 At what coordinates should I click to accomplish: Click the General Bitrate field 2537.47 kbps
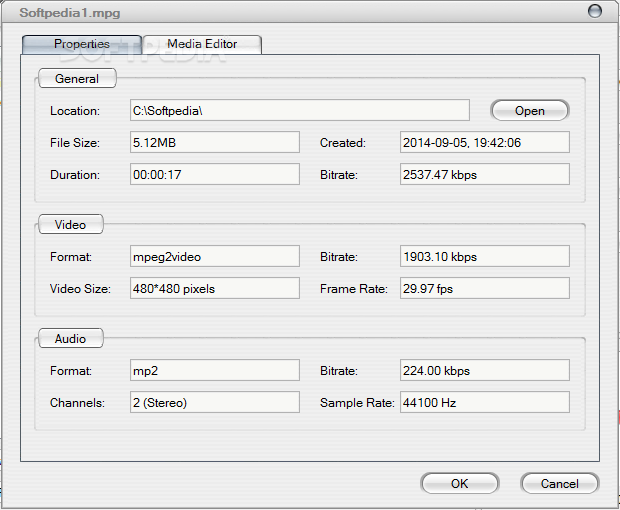[485, 174]
